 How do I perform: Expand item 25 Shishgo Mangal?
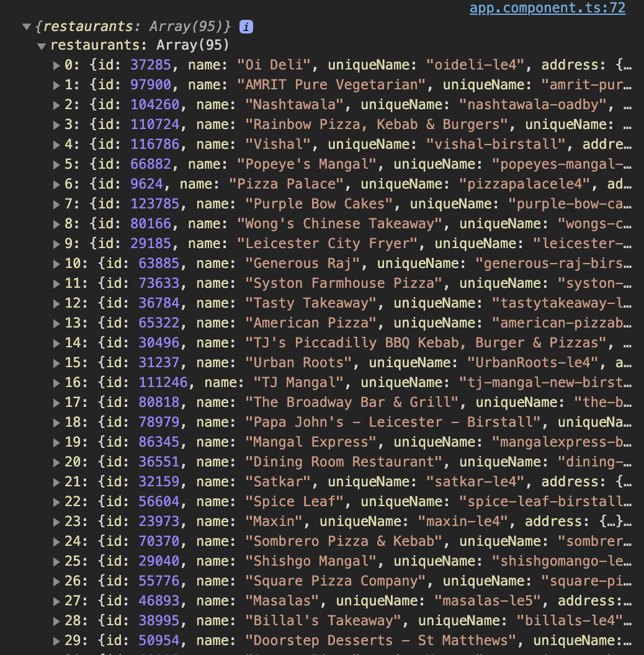[x=56, y=561]
